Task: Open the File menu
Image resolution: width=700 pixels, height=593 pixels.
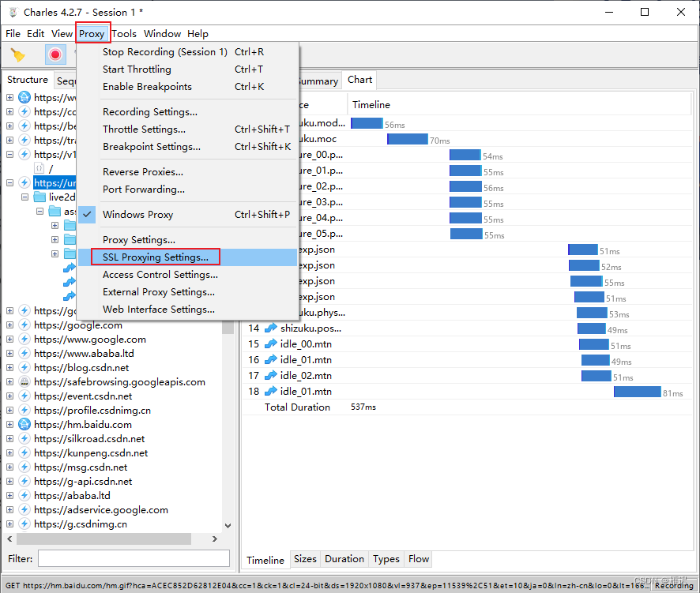Action: [x=13, y=34]
